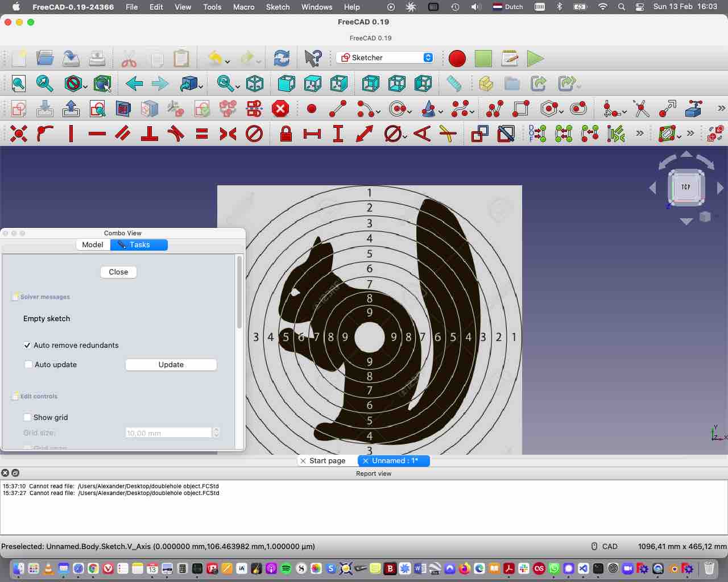Expand the Undo history arrow

[x=227, y=61]
